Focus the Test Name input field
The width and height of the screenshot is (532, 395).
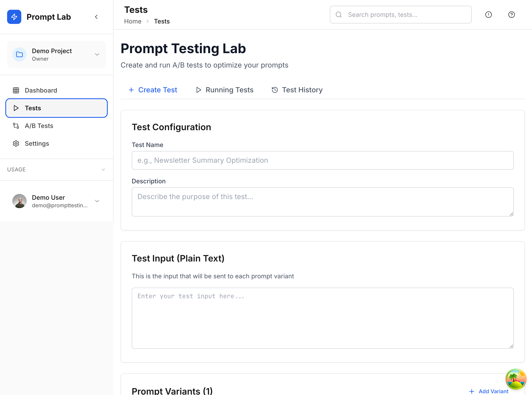click(322, 160)
